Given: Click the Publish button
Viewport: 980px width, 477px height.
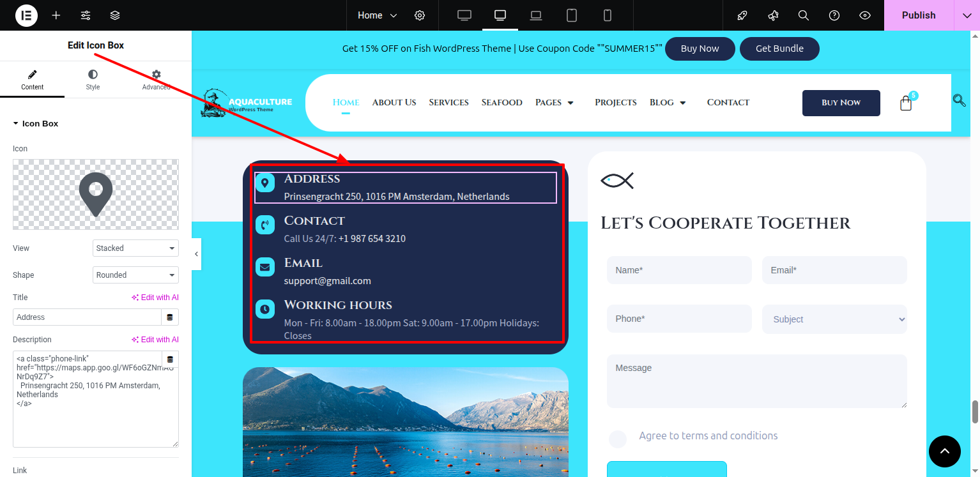Looking at the screenshot, I should click(918, 15).
